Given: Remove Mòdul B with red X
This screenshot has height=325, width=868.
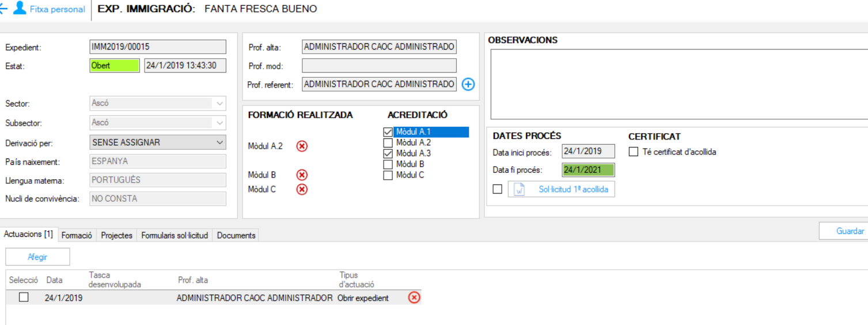Looking at the screenshot, I should (x=302, y=175).
